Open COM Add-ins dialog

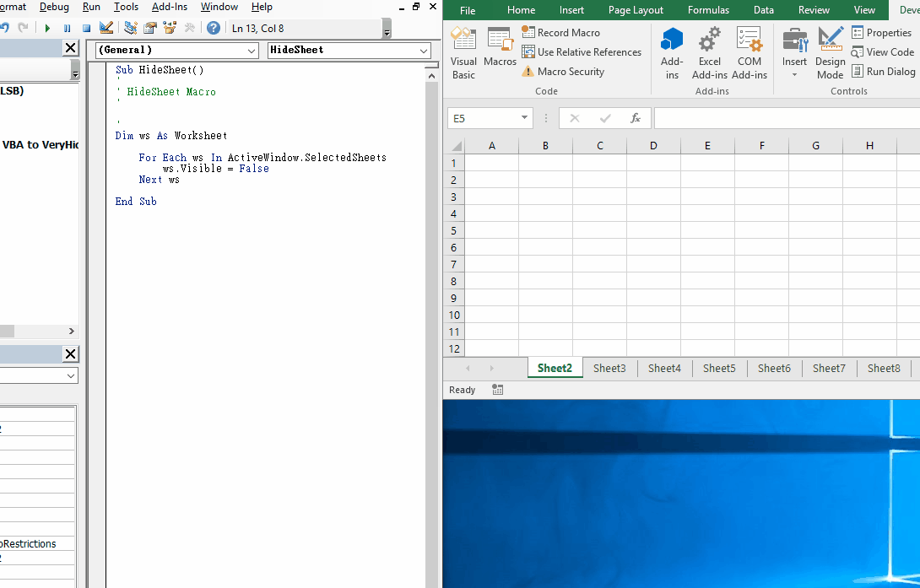coord(750,53)
